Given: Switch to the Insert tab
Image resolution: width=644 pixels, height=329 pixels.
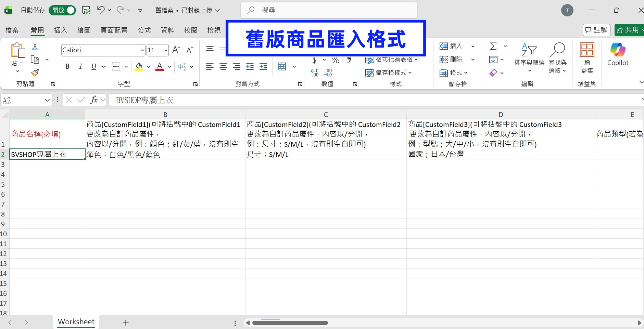Looking at the screenshot, I should point(61,30).
